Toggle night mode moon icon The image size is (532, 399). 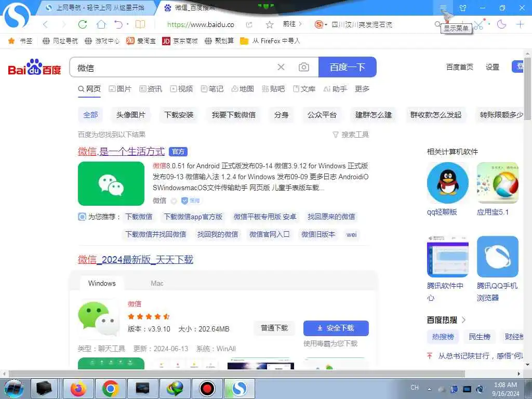501,24
